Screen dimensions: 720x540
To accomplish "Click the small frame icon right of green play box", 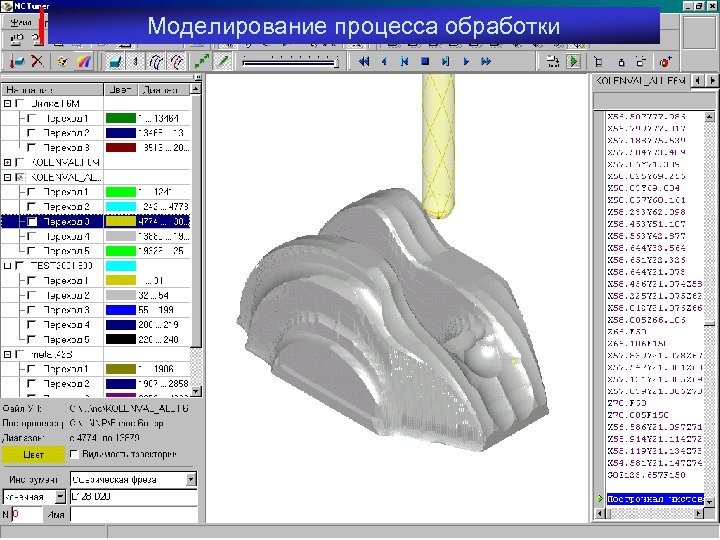I will click(598, 61).
